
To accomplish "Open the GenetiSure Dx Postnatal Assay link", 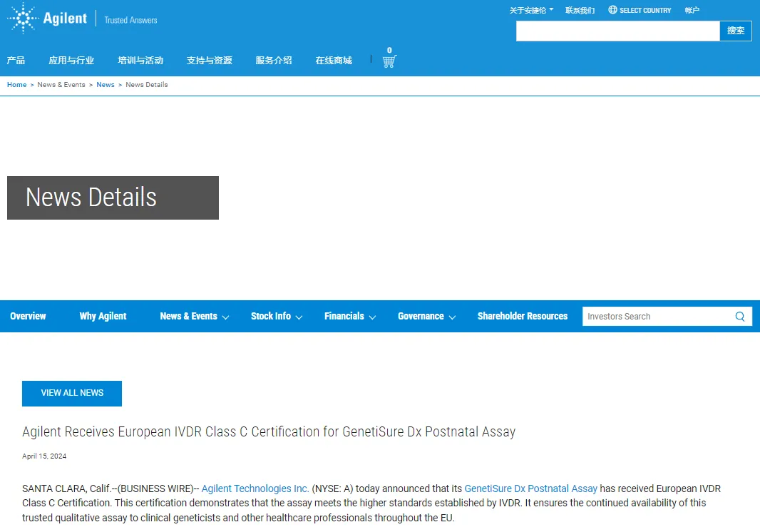I will (x=530, y=488).
